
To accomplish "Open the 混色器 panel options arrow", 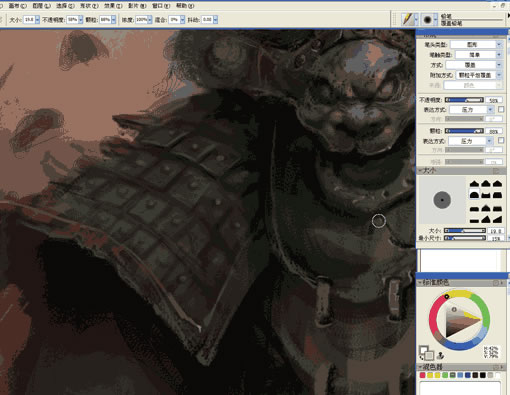I will click(x=502, y=367).
